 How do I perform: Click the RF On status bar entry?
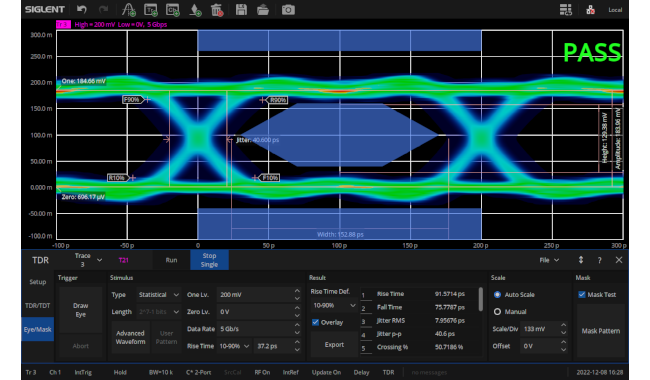[x=262, y=372]
